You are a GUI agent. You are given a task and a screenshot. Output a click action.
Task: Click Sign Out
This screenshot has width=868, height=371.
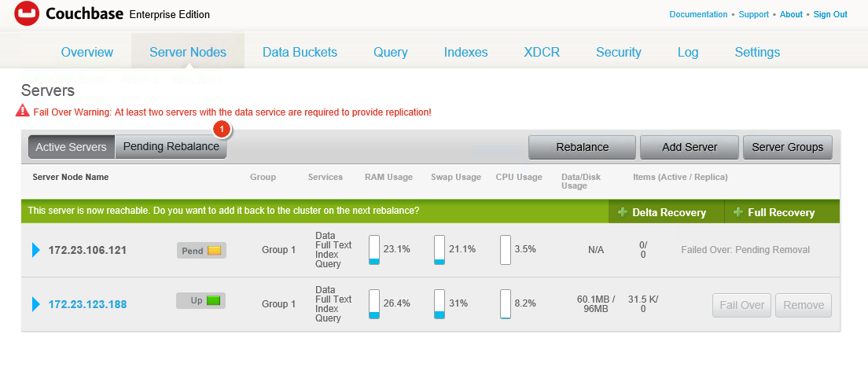[x=829, y=14]
